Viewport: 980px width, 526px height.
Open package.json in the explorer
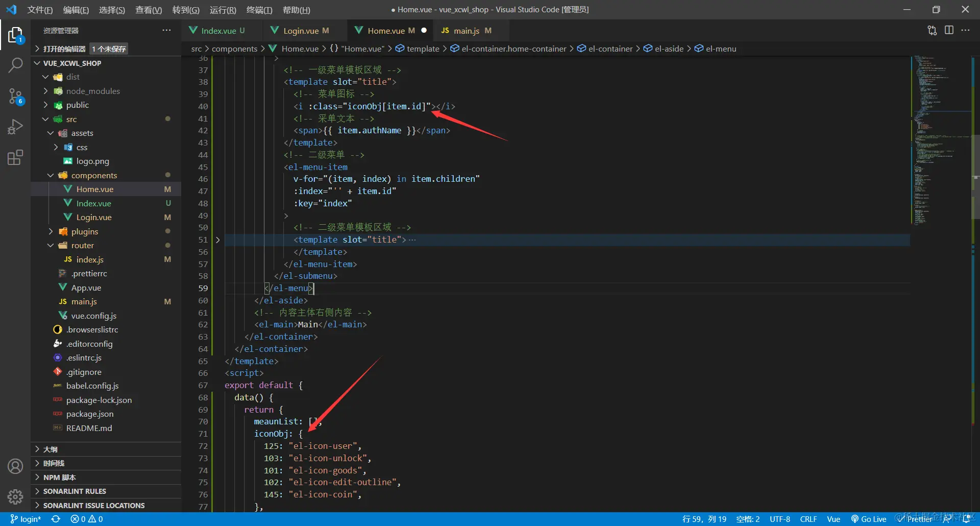pos(90,414)
